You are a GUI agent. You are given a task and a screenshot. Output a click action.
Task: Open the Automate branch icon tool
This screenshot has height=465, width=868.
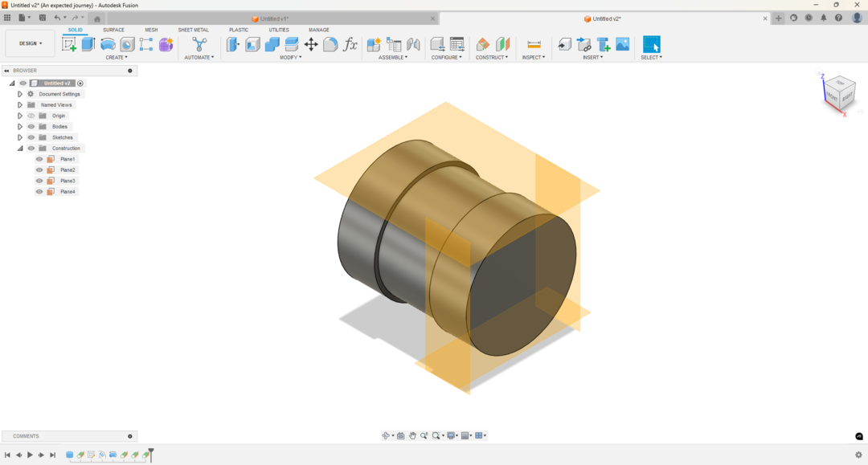(x=199, y=44)
